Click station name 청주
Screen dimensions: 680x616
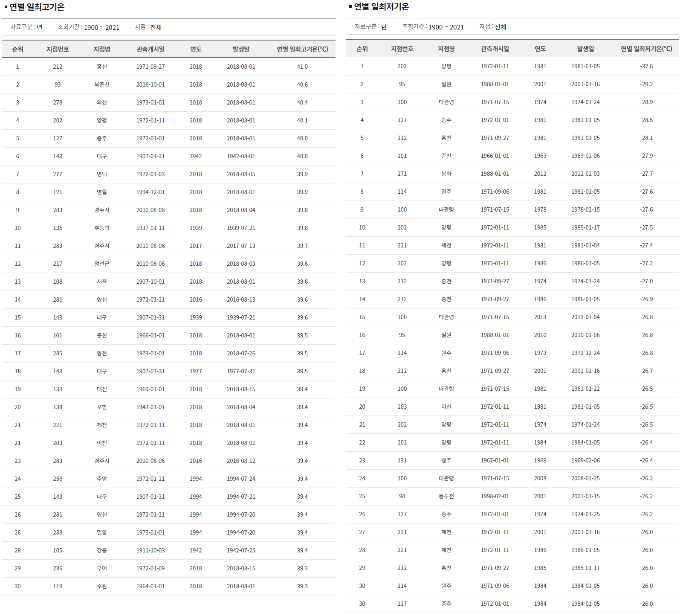pos(446,460)
